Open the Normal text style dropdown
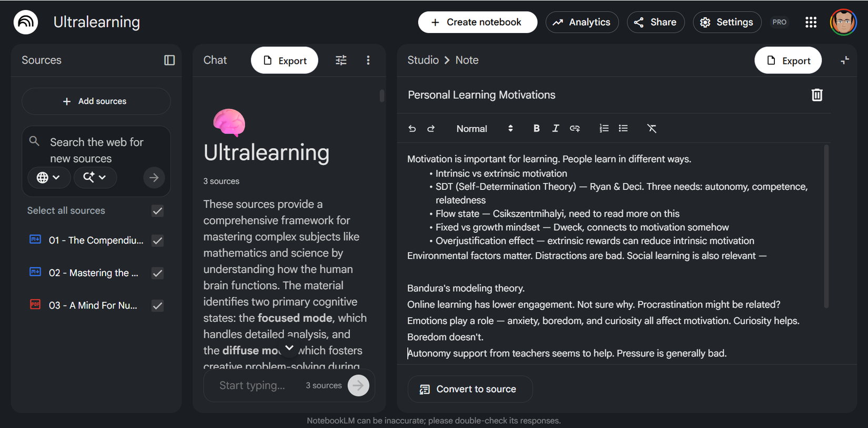Screen dimensions: 868x428 [x=485, y=129]
